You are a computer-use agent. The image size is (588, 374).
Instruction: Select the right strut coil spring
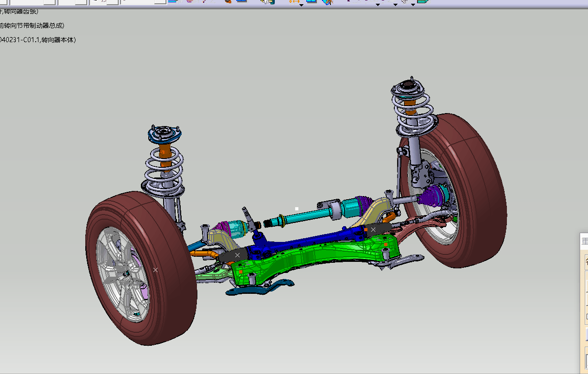point(413,111)
